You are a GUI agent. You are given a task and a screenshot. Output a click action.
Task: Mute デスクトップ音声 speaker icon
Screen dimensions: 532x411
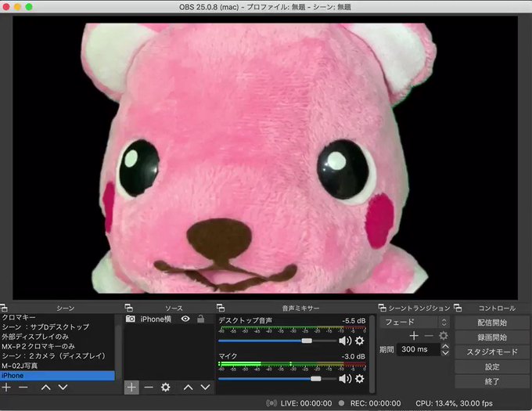pyautogui.click(x=345, y=341)
